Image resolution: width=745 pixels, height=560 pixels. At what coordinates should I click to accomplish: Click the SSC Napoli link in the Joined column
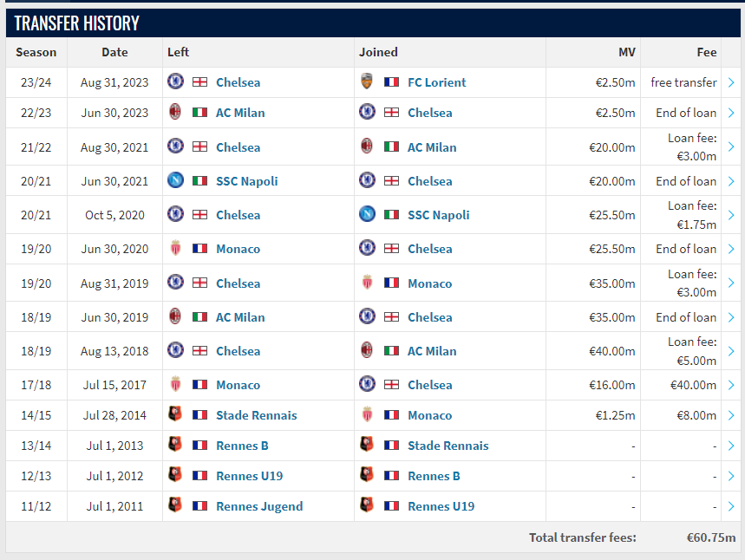[x=439, y=215]
